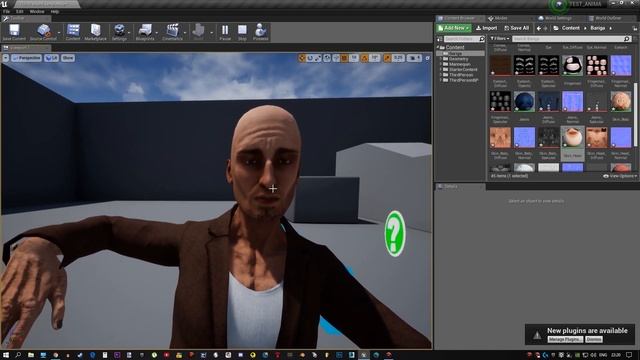Screen dimensions: 640x360
Task: Open the Source Control dropdown arrow
Action: tap(59, 32)
